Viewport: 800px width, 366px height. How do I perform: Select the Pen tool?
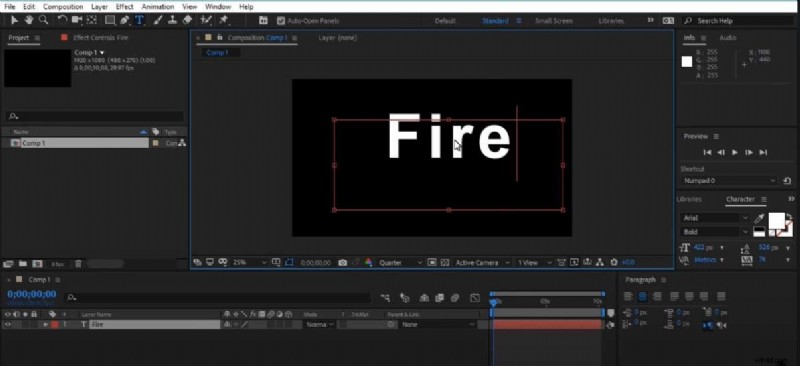tap(124, 20)
